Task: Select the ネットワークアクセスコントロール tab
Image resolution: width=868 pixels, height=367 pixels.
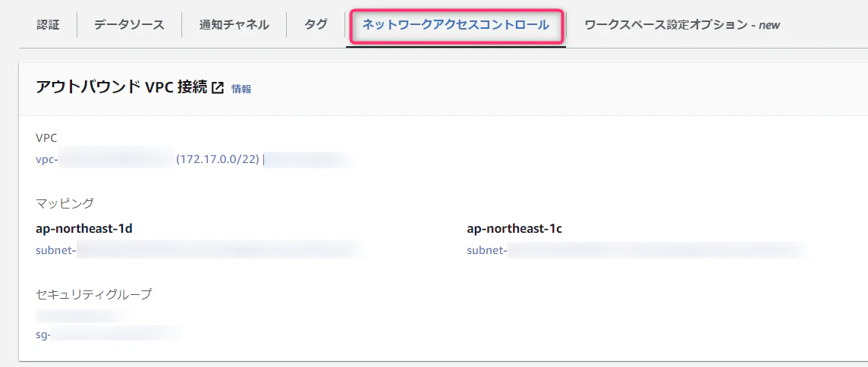Action: point(455,24)
